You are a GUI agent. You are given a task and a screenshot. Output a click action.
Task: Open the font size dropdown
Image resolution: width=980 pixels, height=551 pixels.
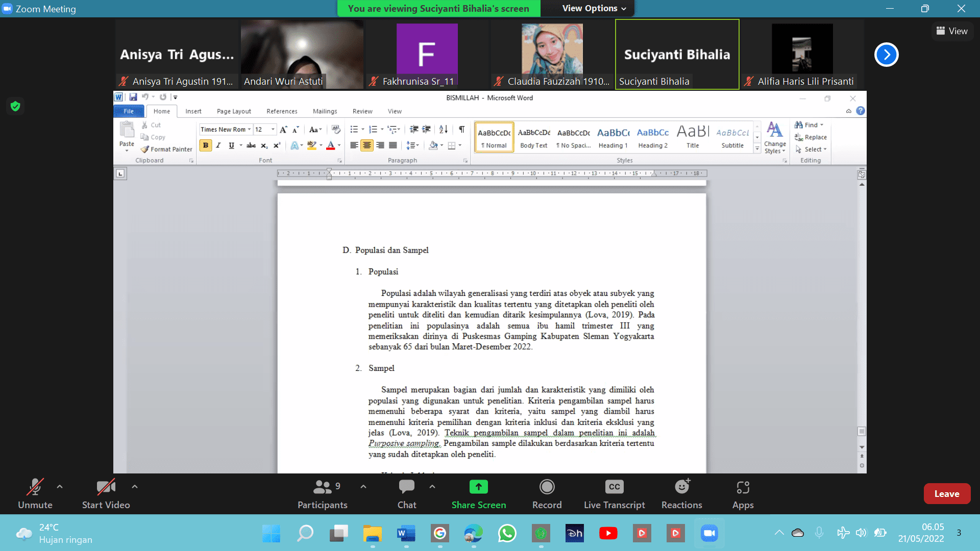[x=273, y=130]
